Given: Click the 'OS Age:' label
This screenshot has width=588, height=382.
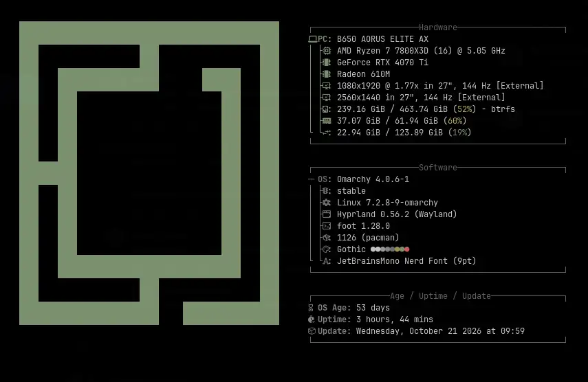Looking at the screenshot, I should [334, 308].
